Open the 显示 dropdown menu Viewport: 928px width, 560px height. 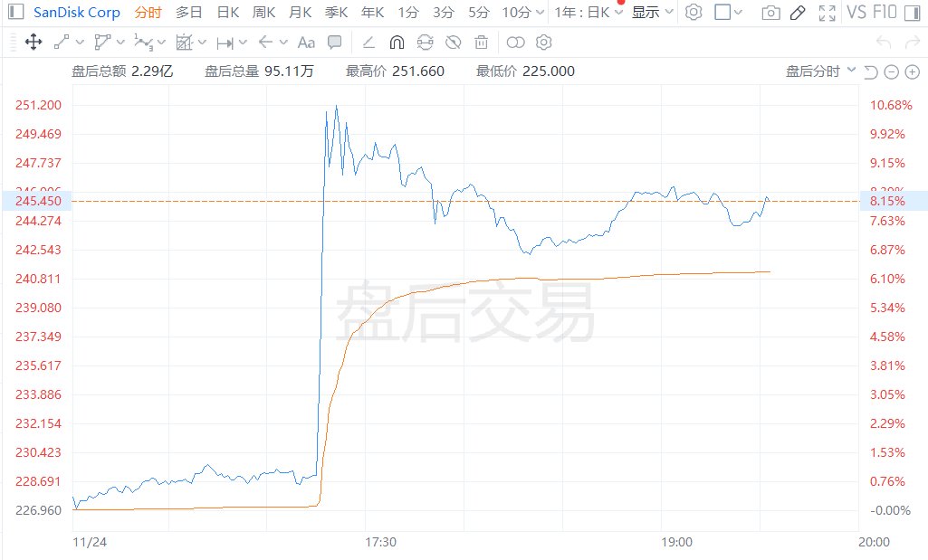point(652,13)
